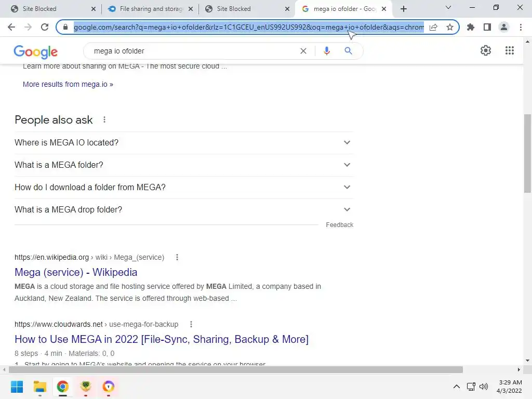Open People also ask options menu

(104, 120)
